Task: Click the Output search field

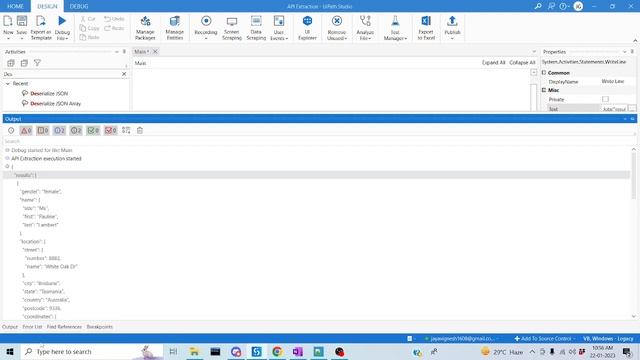Action: 318,141
